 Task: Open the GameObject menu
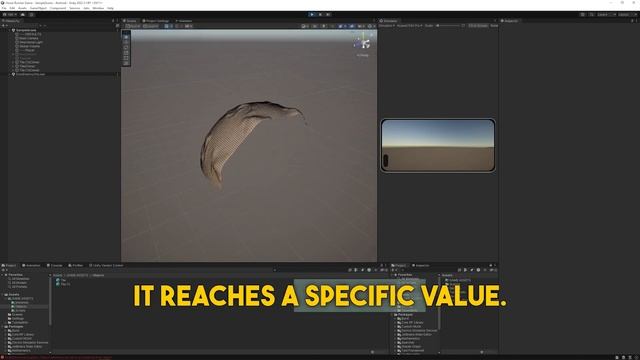[x=38, y=8]
